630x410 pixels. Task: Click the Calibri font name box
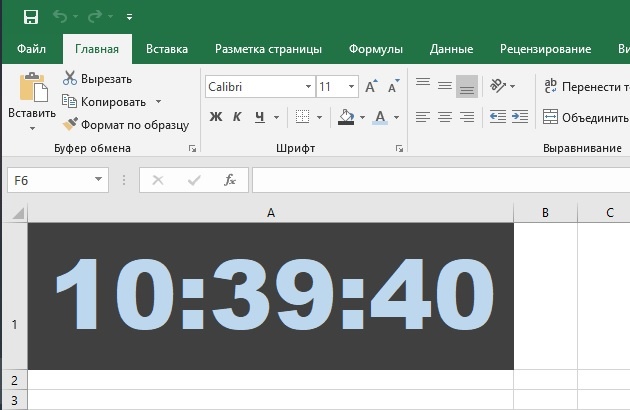254,87
